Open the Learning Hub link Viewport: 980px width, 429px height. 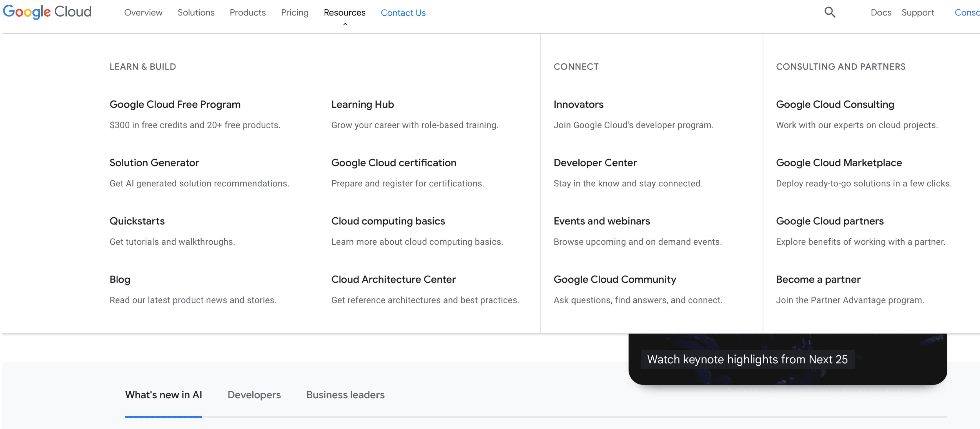click(x=362, y=105)
